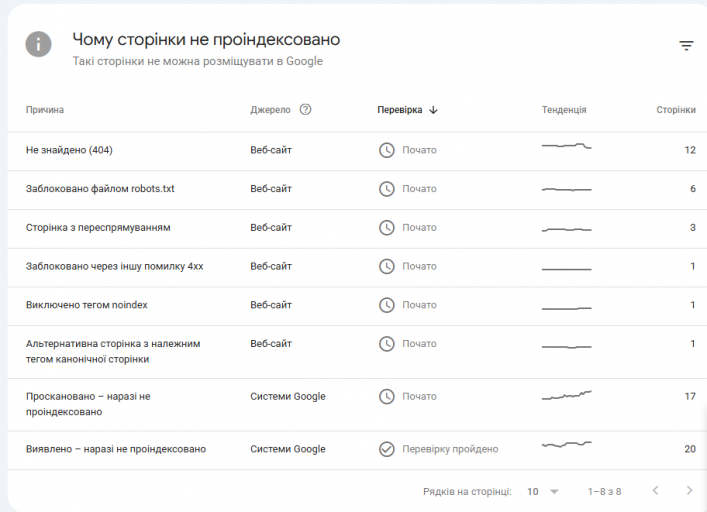Open Виключено тегом noindex reason
Viewport: 707px width, 512px height.
point(87,305)
